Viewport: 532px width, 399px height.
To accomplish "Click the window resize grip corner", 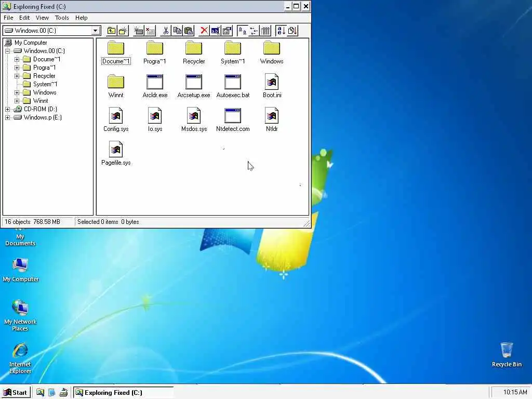I will point(307,223).
